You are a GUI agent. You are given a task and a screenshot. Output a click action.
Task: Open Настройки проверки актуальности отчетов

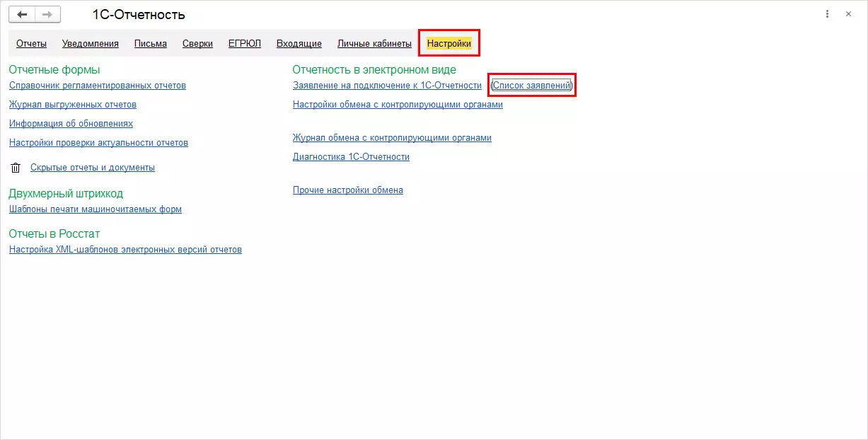pos(98,143)
